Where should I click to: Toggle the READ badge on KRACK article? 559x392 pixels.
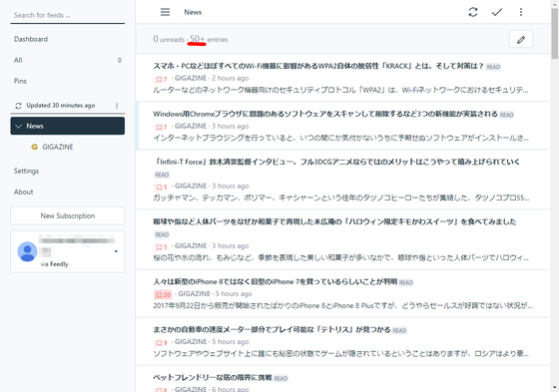(493, 67)
